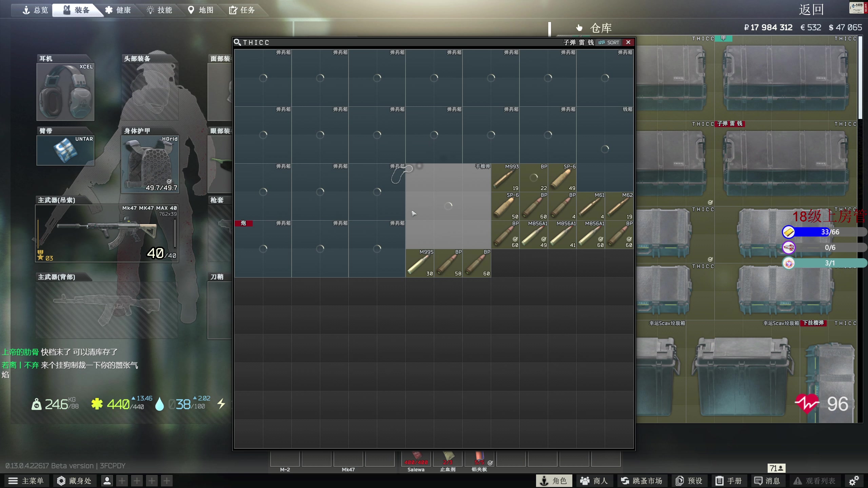Select the Mk47 rifle in sling slot
868x488 pixels.
[107, 233]
